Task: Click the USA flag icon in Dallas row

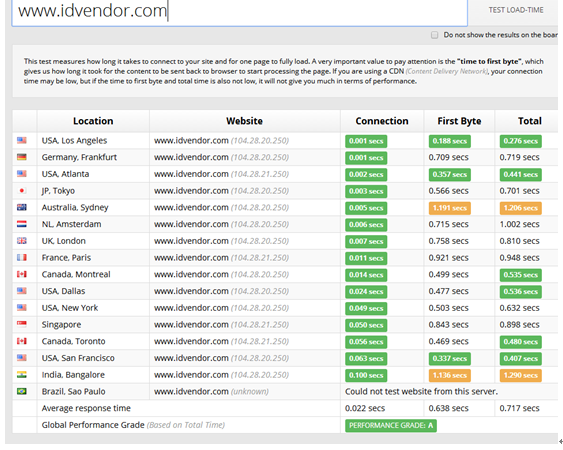Action: tap(22, 291)
